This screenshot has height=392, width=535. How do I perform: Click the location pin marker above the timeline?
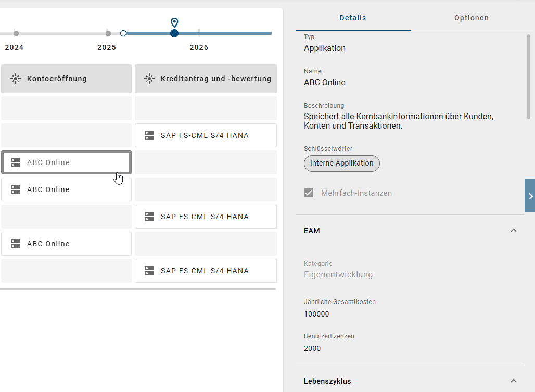tap(174, 22)
